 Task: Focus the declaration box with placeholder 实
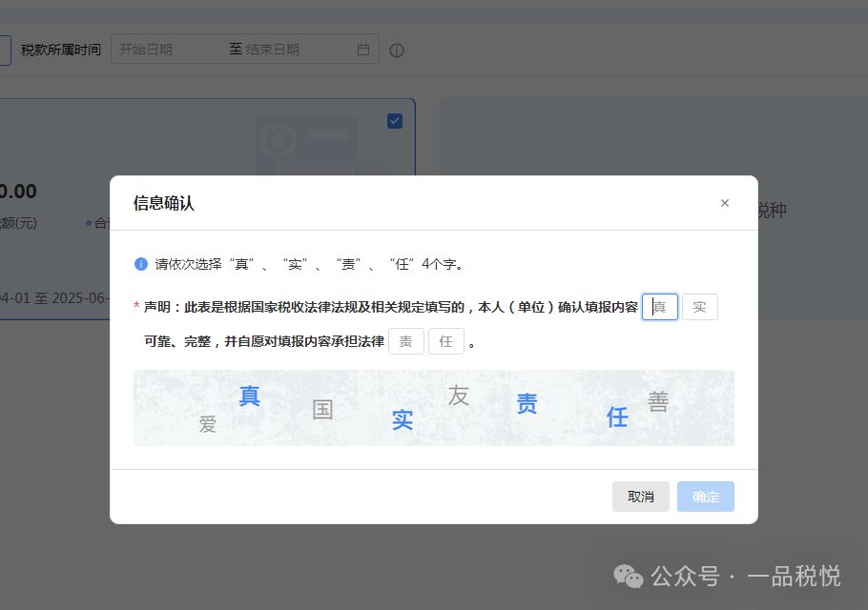pos(700,307)
